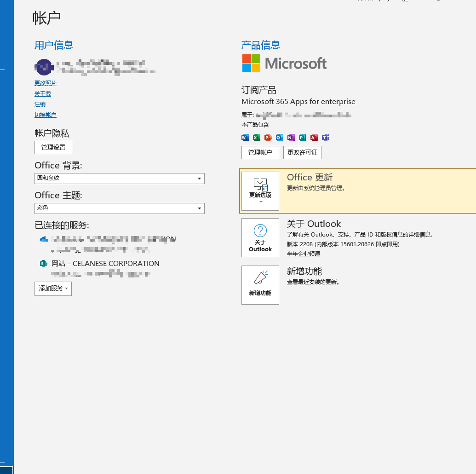Click the user profile avatar
The width and height of the screenshot is (476, 474).
(x=44, y=67)
